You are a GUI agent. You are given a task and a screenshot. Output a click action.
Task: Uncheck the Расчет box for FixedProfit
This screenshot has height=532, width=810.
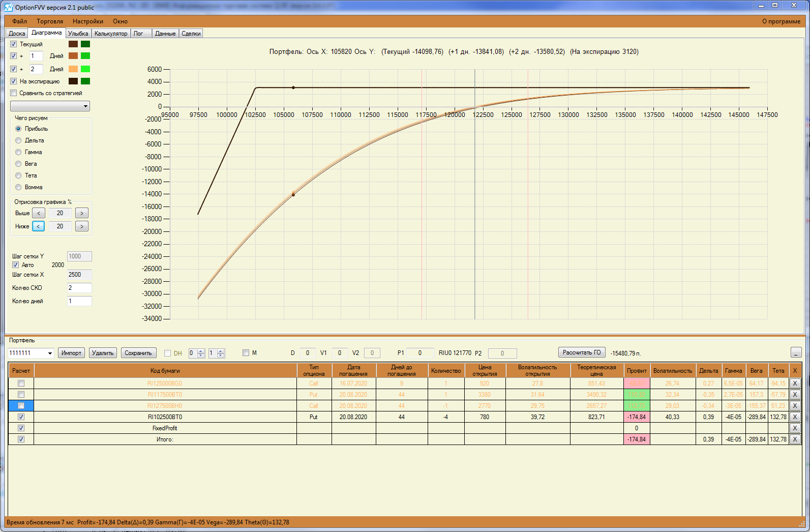(21, 428)
